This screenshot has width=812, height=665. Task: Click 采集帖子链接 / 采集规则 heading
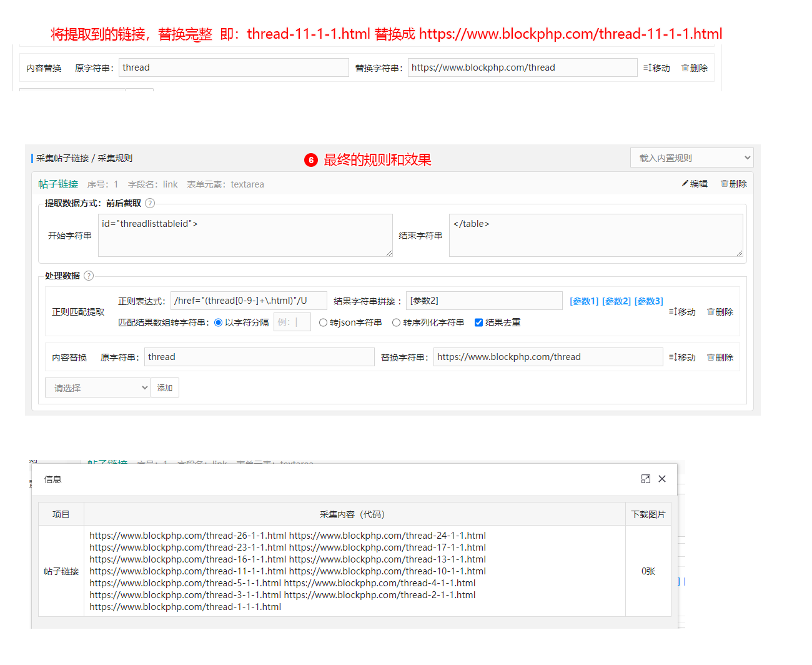coord(84,158)
